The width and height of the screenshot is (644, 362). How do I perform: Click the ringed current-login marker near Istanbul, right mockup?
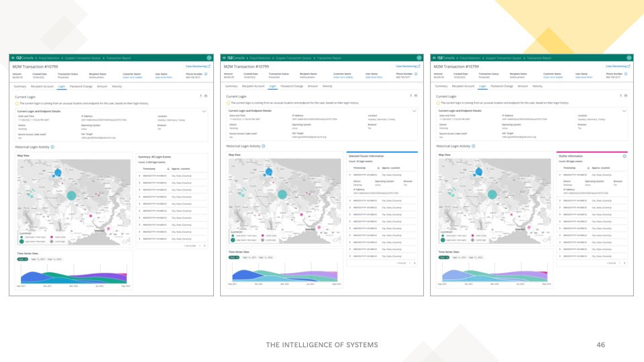coord(529,227)
